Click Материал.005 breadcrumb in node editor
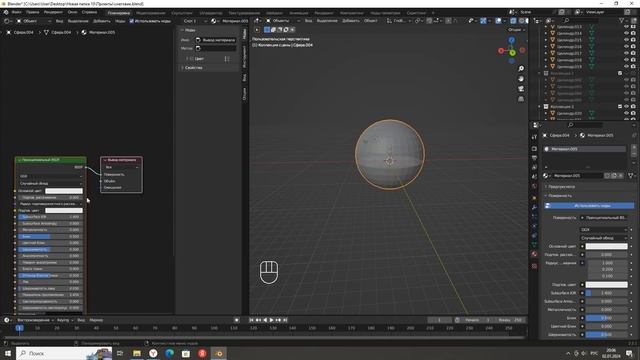The height and width of the screenshot is (360, 640). point(102,32)
